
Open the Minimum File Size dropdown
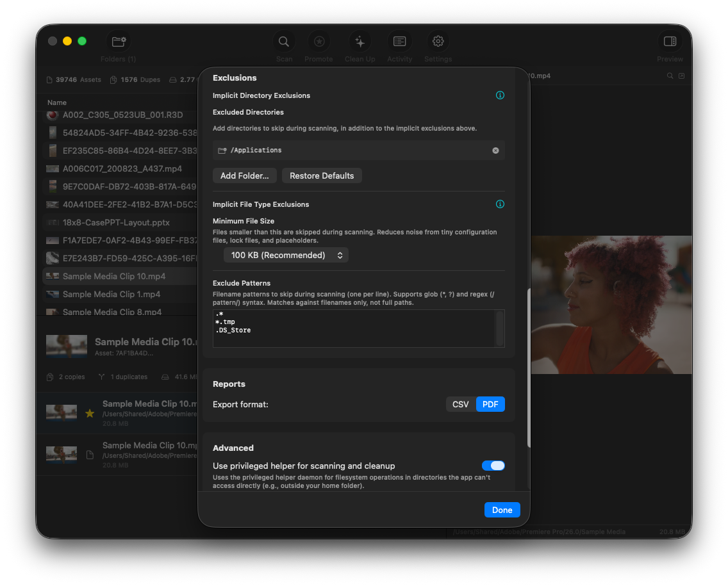pyautogui.click(x=286, y=255)
